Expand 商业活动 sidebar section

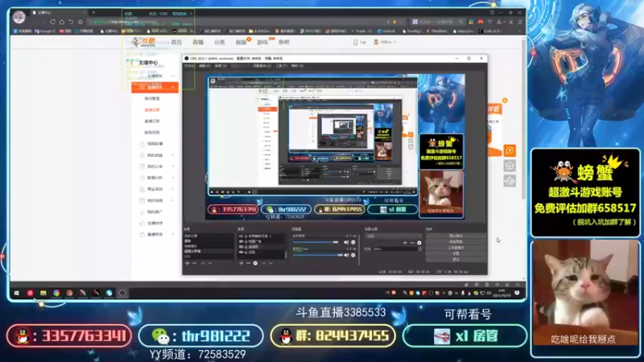(173, 189)
